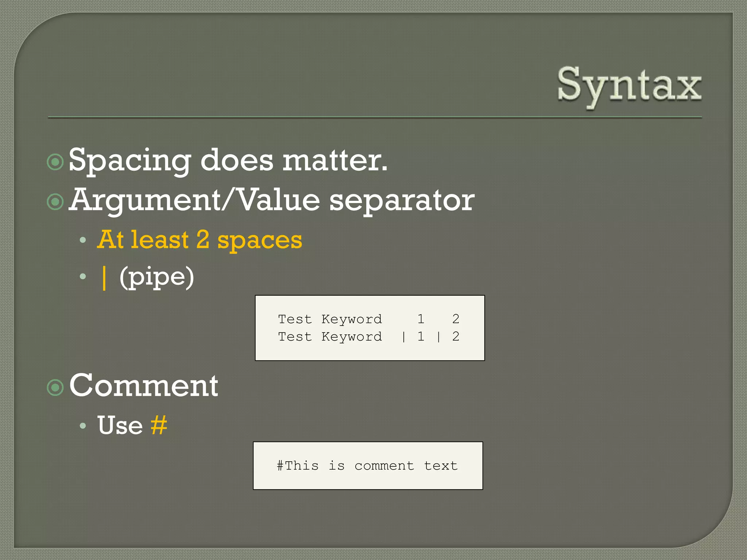Click the small dot before '| (pipe)'
747x560 pixels.
(x=83, y=277)
